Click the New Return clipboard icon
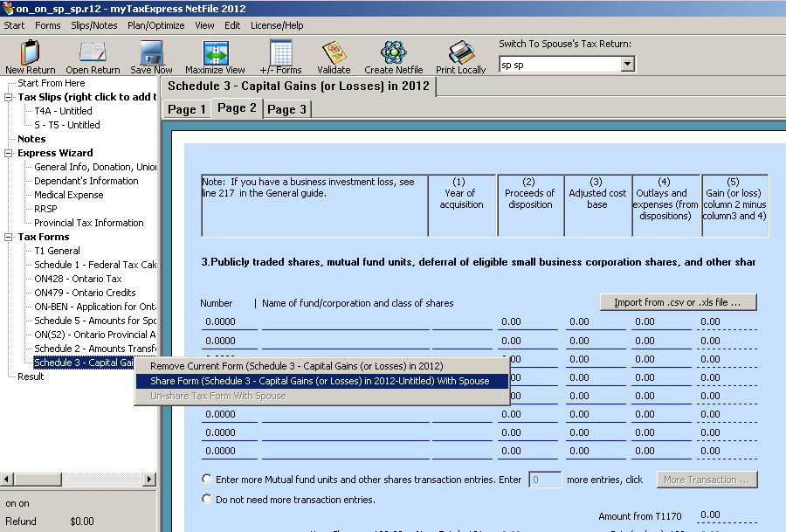 pos(30,52)
